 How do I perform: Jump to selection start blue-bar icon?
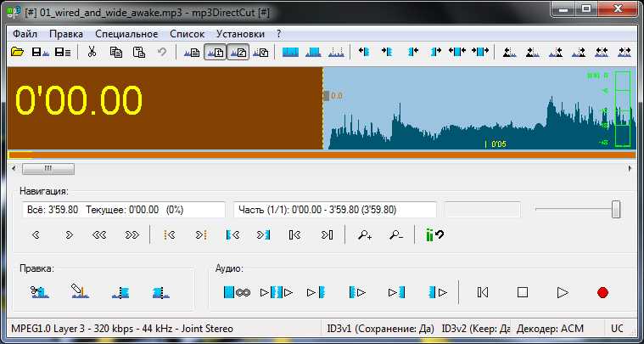pyautogui.click(x=232, y=235)
